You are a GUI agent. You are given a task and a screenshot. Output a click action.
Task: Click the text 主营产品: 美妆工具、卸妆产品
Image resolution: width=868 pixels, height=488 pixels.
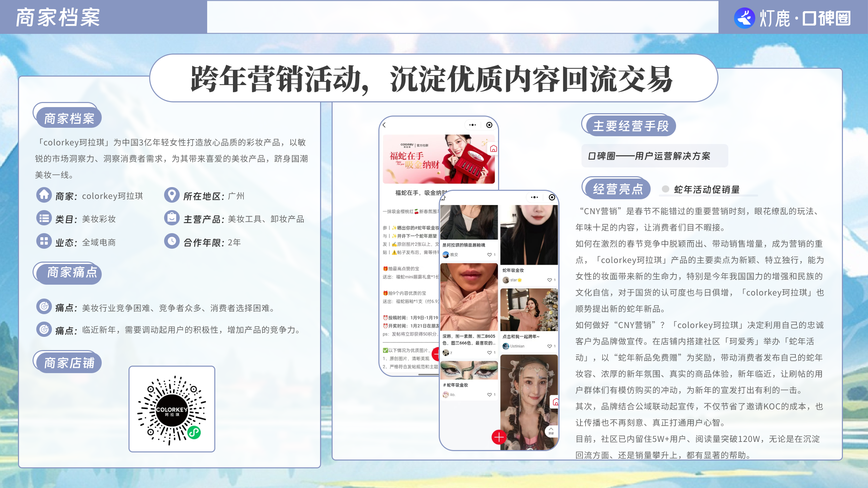point(244,219)
